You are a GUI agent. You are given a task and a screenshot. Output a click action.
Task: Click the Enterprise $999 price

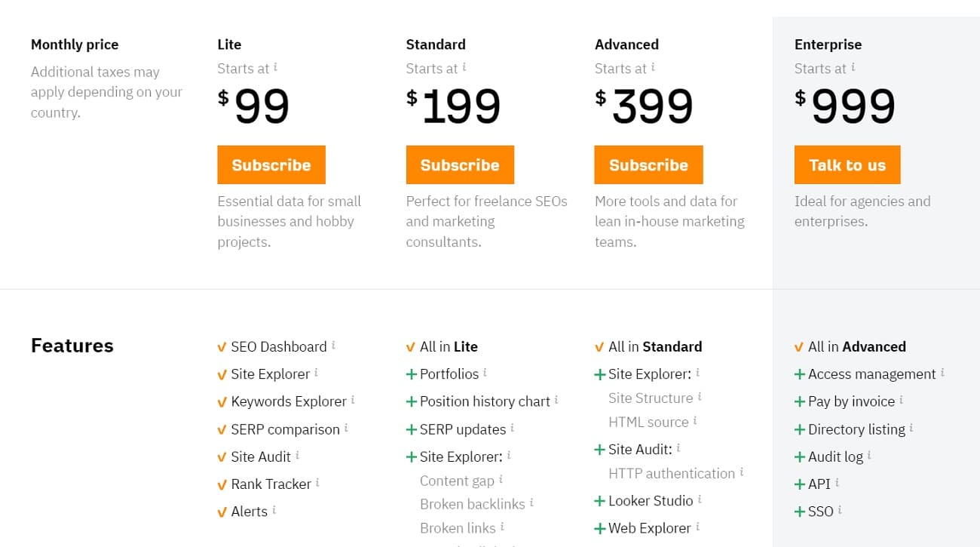(846, 106)
